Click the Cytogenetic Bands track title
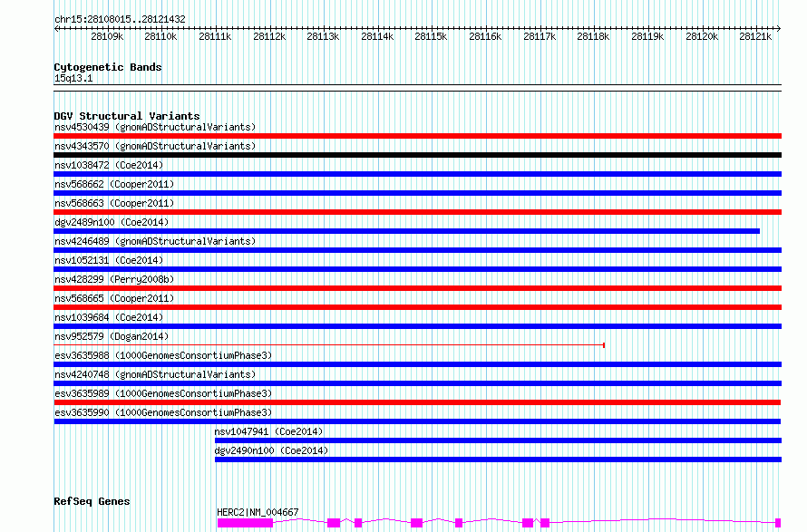This screenshot has height=532, width=807. (x=108, y=67)
